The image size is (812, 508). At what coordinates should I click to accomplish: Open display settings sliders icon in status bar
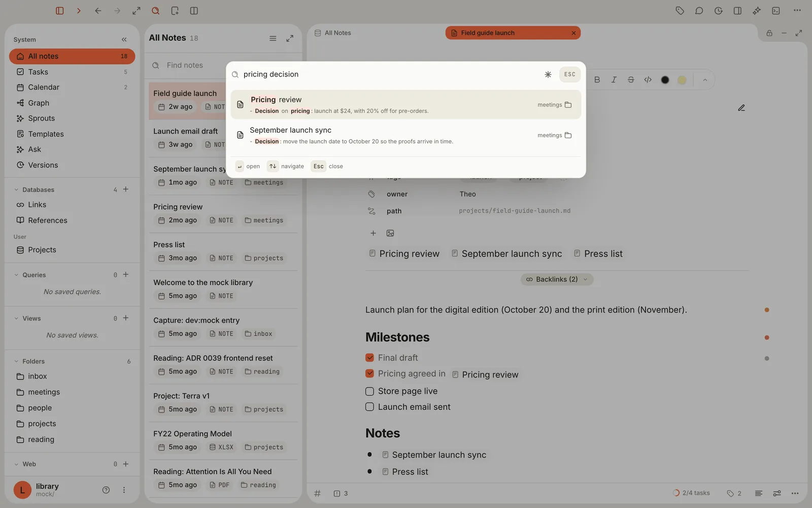tap(777, 493)
